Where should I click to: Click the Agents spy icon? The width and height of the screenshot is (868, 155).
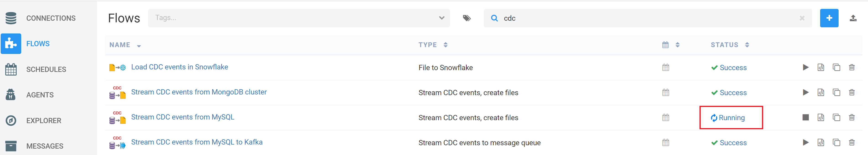(11, 95)
